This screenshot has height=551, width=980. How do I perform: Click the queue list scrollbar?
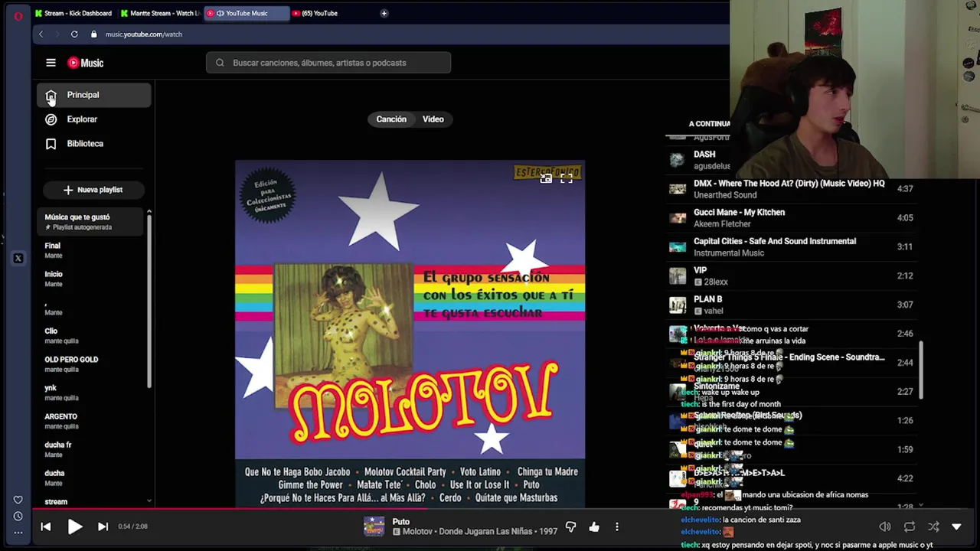pyautogui.click(x=921, y=370)
